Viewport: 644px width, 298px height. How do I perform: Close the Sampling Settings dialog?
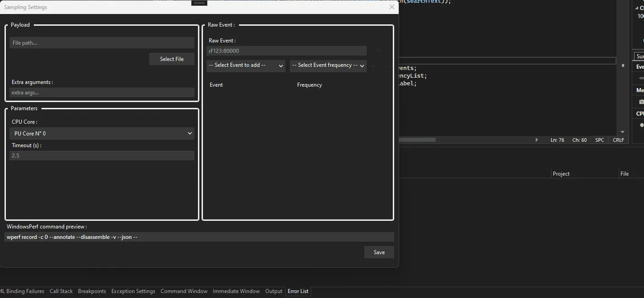pos(391,7)
